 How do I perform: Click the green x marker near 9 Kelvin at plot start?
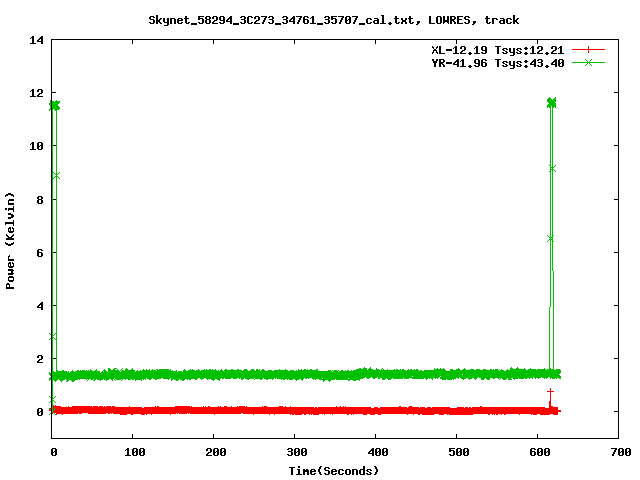[56, 176]
